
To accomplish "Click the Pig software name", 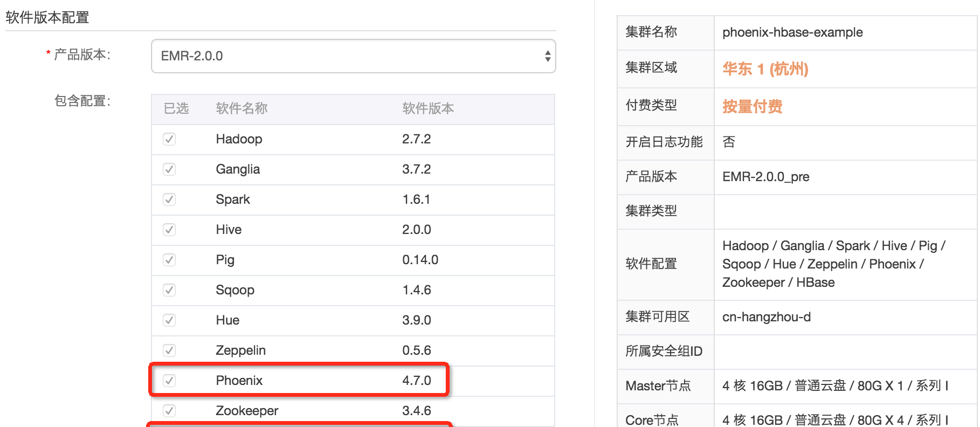I will click(225, 260).
